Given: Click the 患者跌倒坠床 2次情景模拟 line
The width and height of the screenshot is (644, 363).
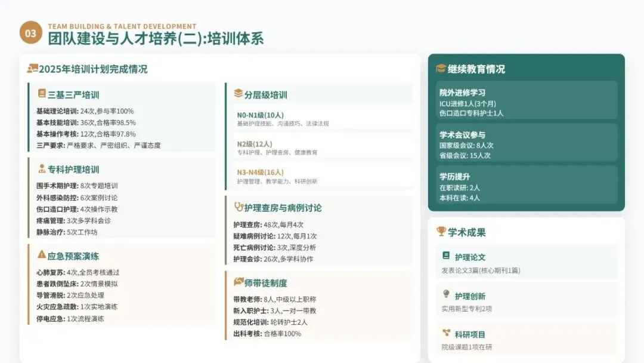Looking at the screenshot, I should (x=77, y=284).
